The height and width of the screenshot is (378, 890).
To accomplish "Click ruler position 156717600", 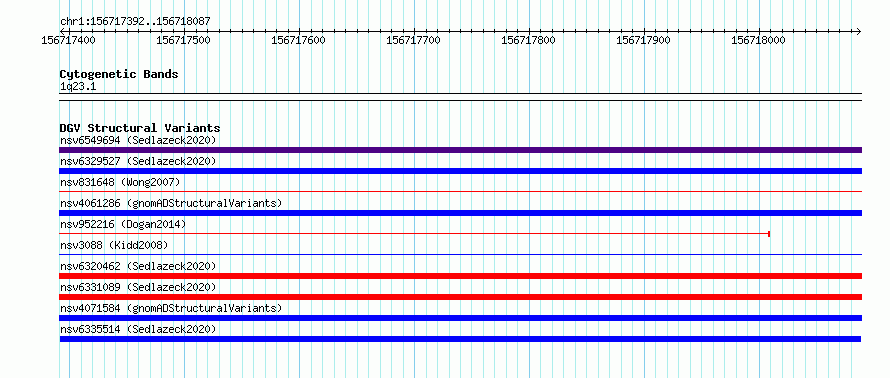I will coord(299,40).
